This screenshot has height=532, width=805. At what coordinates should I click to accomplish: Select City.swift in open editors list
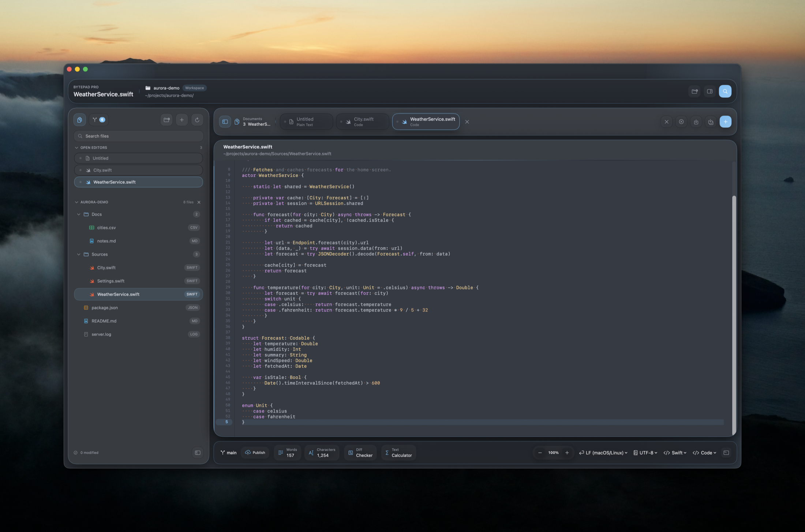click(x=138, y=170)
